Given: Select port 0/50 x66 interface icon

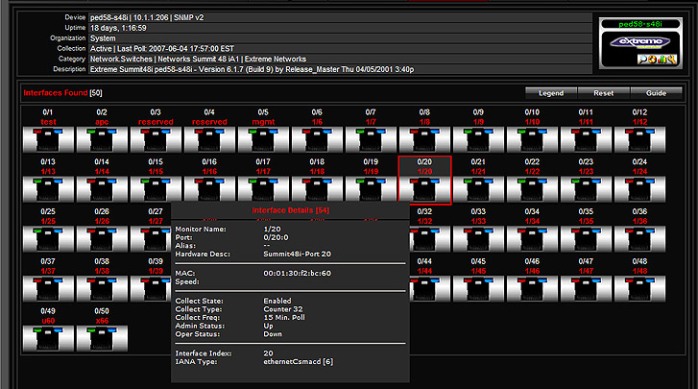Looking at the screenshot, I should 102,339.
